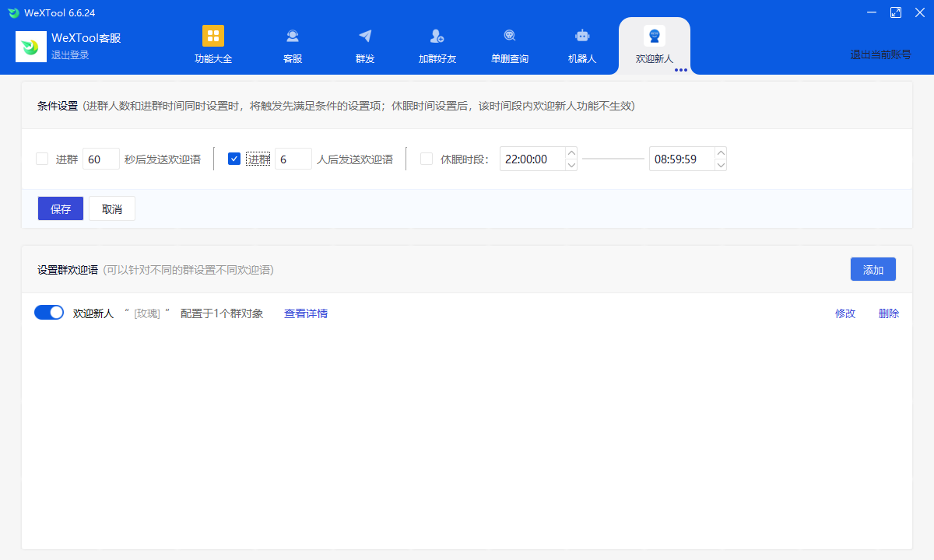934x560 pixels.
Task: Turn off the 欢迎新人 toggle switch
Action: coord(49,313)
